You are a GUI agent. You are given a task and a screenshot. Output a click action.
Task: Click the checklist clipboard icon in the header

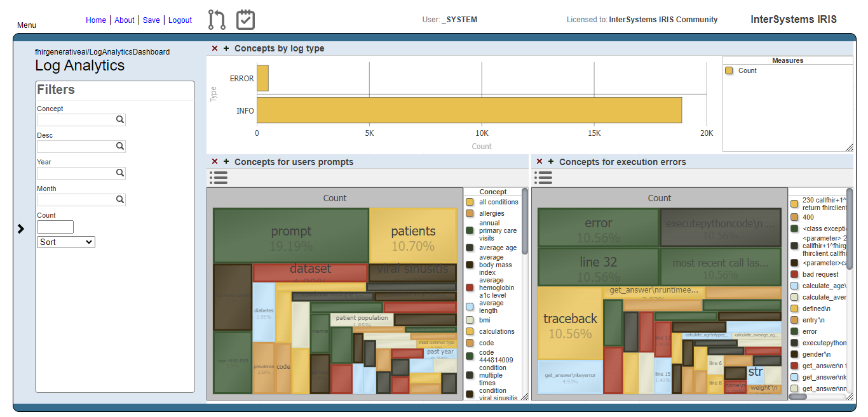(x=245, y=19)
